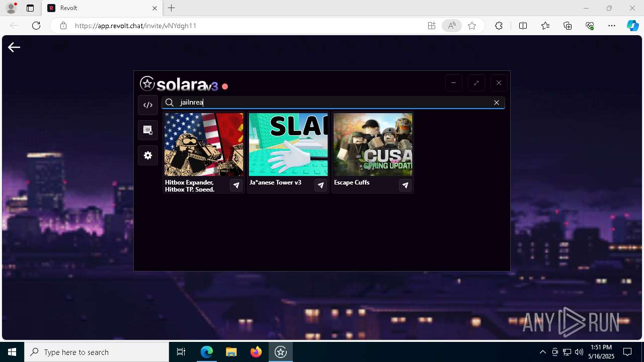The height and width of the screenshot is (362, 644).
Task: Select the Escape Cuffs thumbnail
Action: coord(373,145)
